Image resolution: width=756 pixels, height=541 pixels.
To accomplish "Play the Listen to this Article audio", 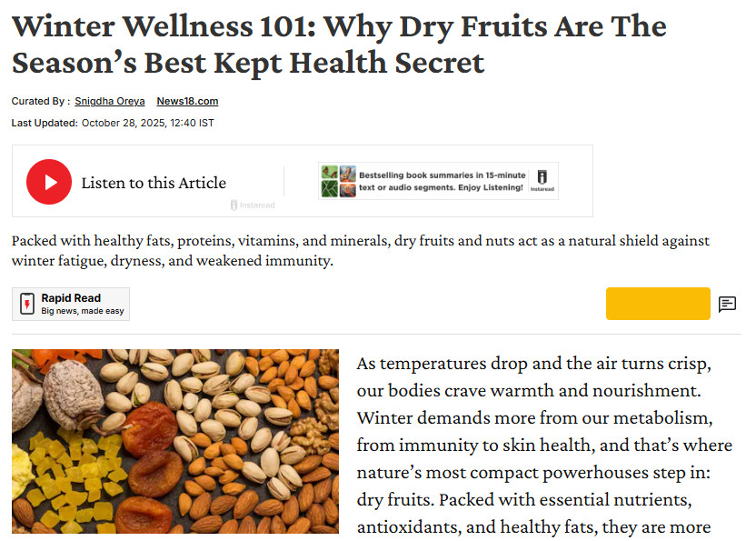I will click(x=49, y=181).
